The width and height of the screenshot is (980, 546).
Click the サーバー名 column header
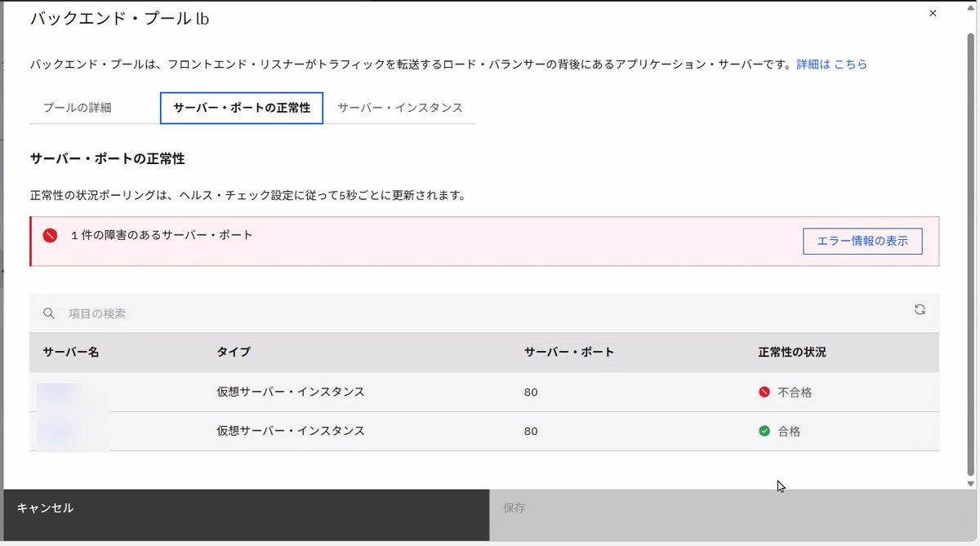click(71, 353)
